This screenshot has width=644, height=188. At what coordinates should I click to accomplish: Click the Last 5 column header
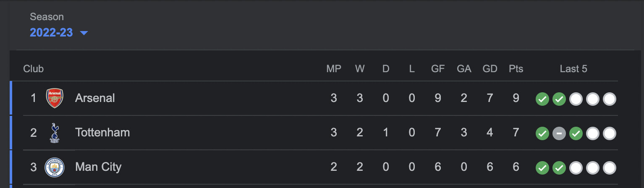click(x=573, y=69)
